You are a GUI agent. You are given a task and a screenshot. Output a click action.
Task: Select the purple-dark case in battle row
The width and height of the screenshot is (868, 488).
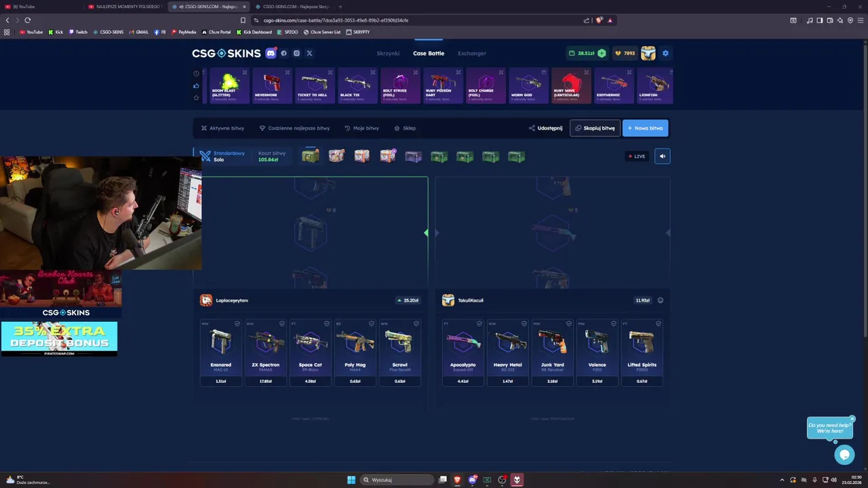tap(414, 157)
